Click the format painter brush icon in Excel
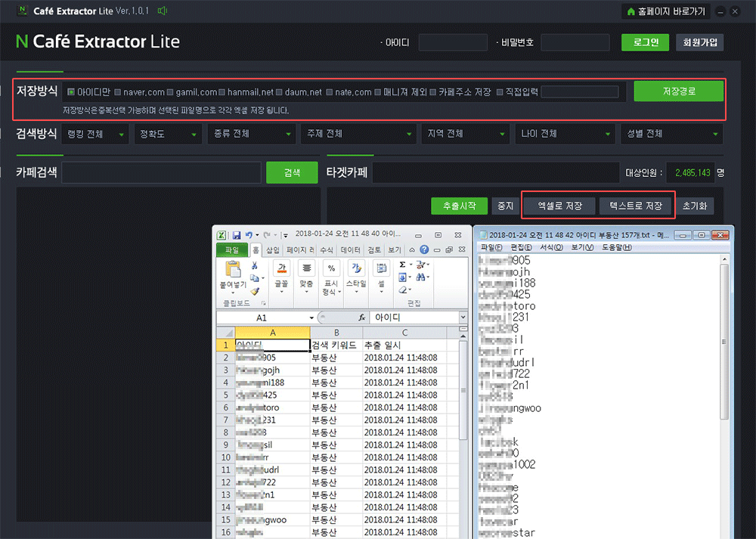The height and width of the screenshot is (539, 756). coord(255,291)
